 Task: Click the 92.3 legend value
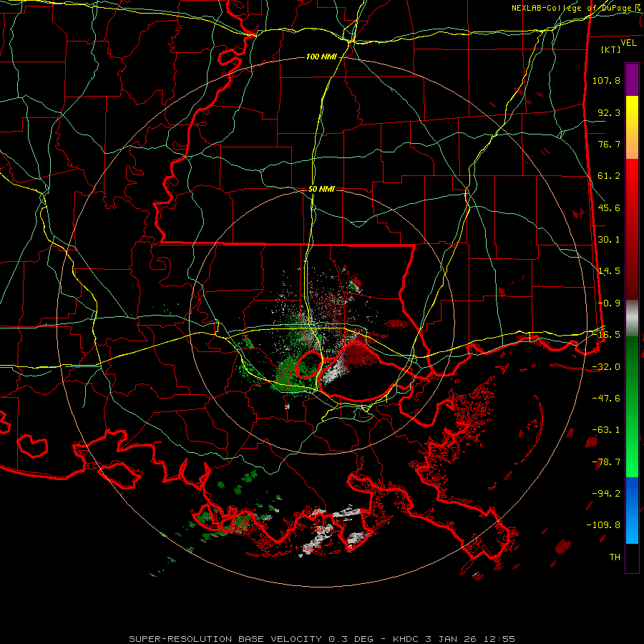tap(609, 112)
